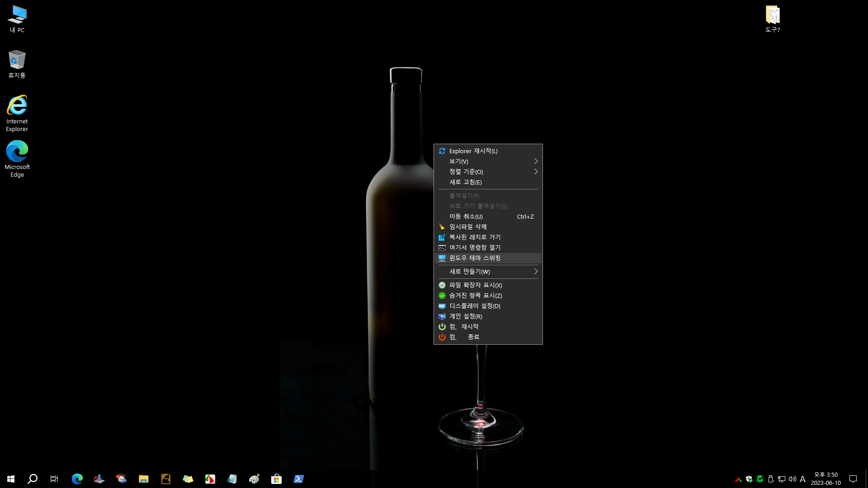Open PowerShell from the taskbar
Viewport: 868px width, 488px height.
(299, 479)
